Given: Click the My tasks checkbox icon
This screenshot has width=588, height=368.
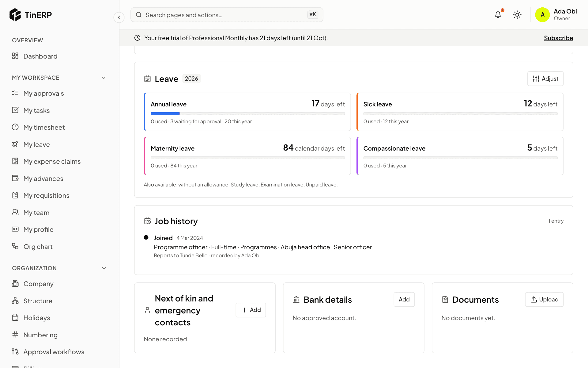Looking at the screenshot, I should click(x=15, y=110).
